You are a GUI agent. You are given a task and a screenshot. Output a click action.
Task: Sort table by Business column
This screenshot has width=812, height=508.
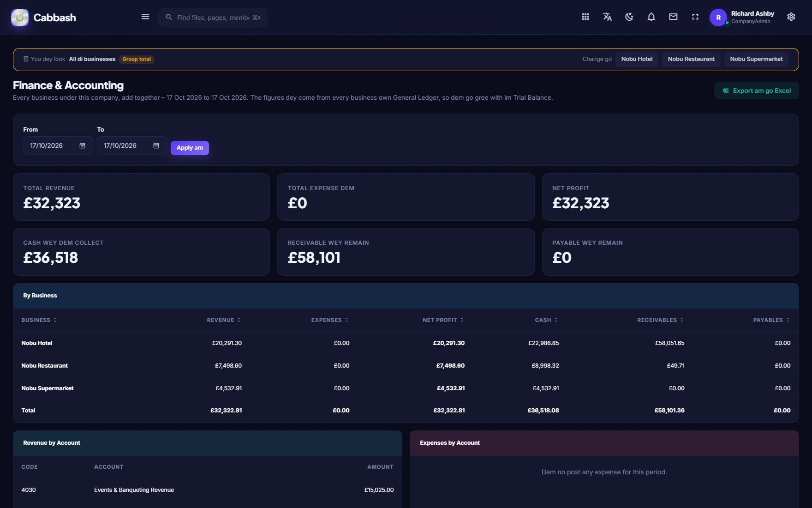(x=39, y=320)
